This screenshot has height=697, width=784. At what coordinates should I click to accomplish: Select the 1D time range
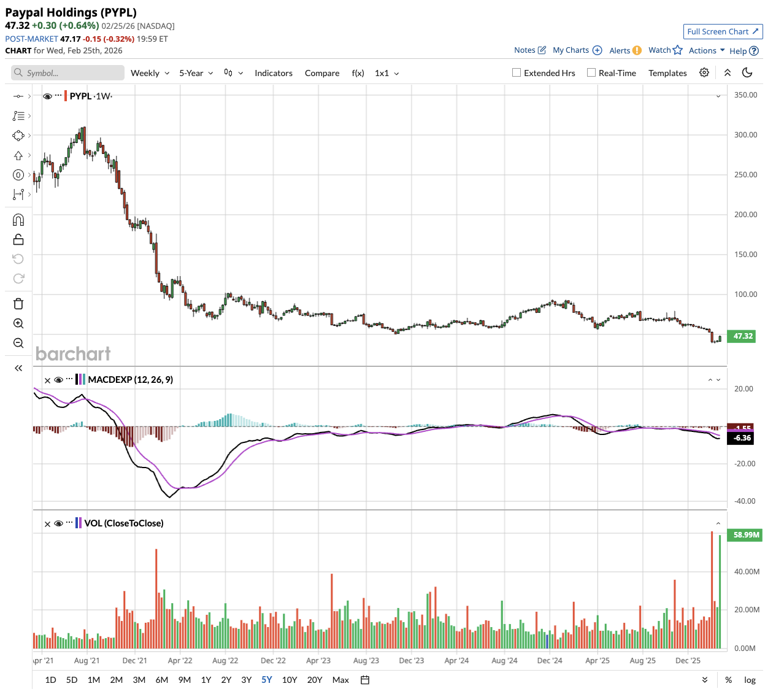(x=51, y=680)
